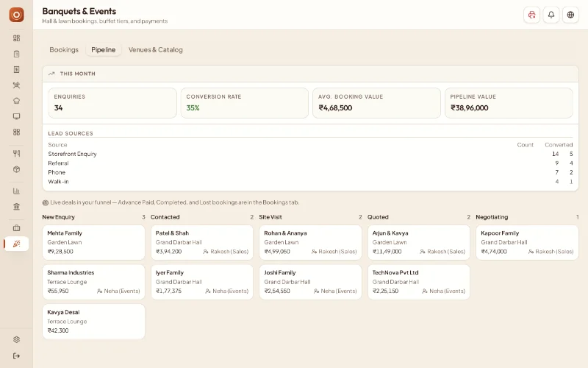Click the Live deals funnel info note
The height and width of the screenshot is (368, 588).
(171, 202)
